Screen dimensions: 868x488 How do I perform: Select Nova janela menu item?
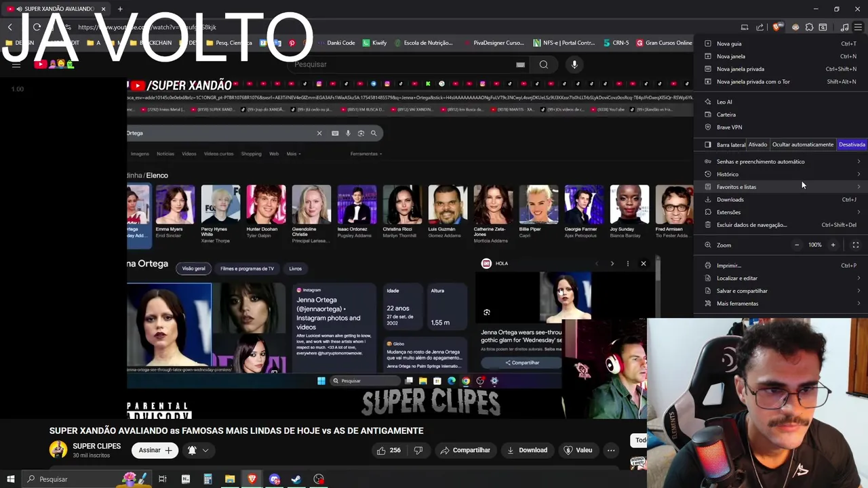pyautogui.click(x=781, y=56)
